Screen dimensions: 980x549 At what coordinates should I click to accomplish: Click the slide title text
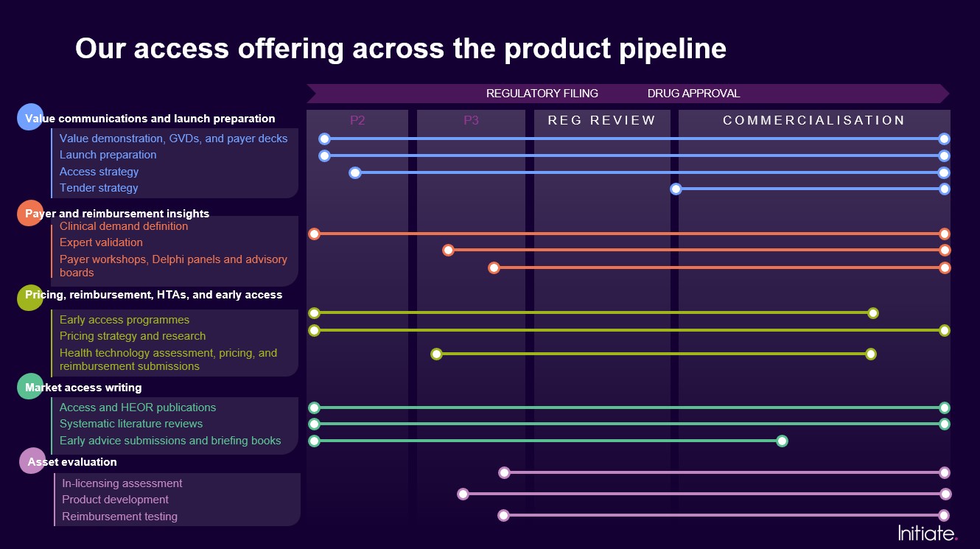pos(401,49)
